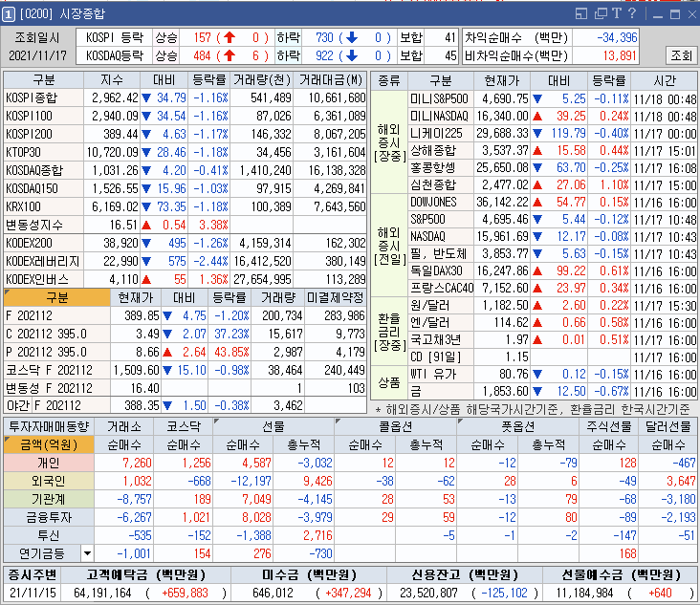Click the 거래대금(M) column header
700x605 pixels.
330,80
